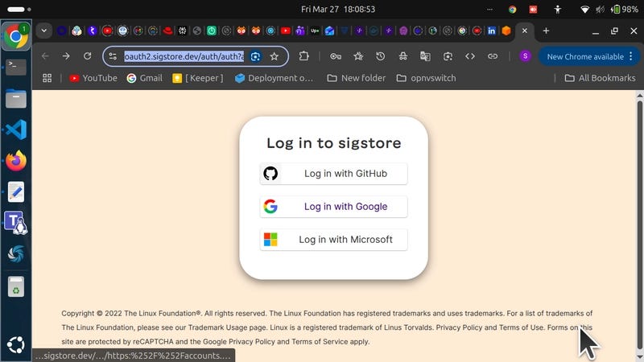Open the accessibility menu in the top bar
The width and height of the screenshot is (644, 362).
point(557,9)
